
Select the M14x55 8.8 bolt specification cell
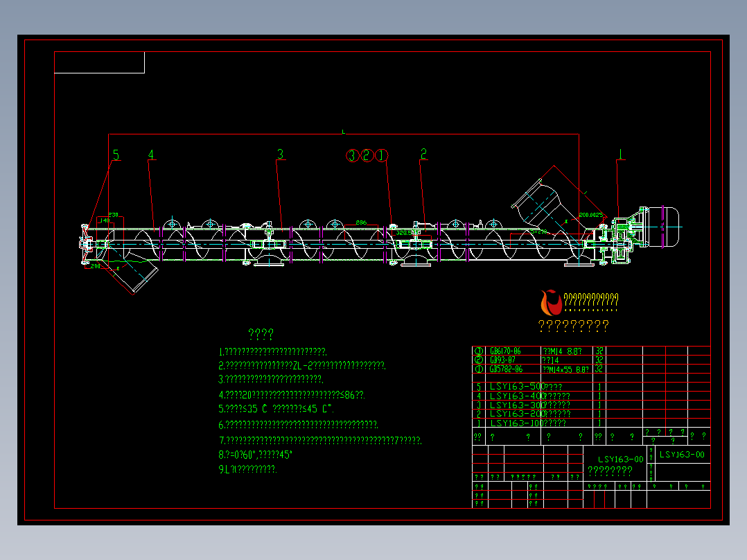(x=566, y=369)
